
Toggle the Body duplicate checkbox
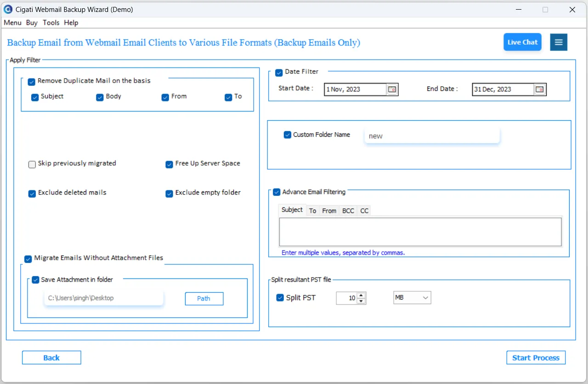[x=100, y=97]
